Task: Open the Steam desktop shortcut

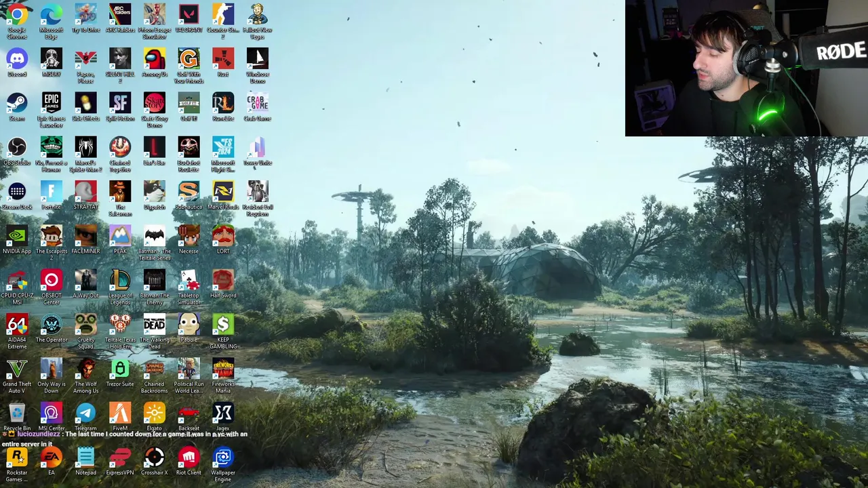Action: click(17, 103)
